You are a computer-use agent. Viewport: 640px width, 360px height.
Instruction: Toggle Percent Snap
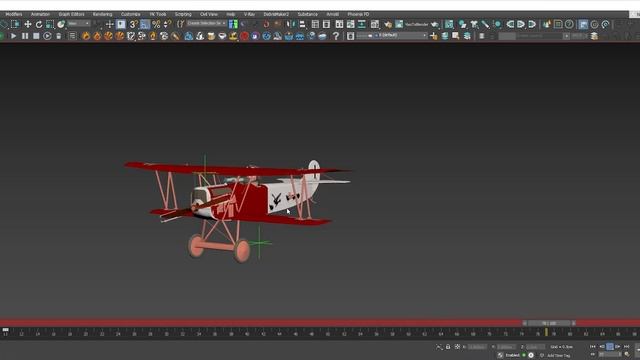tap(156, 24)
